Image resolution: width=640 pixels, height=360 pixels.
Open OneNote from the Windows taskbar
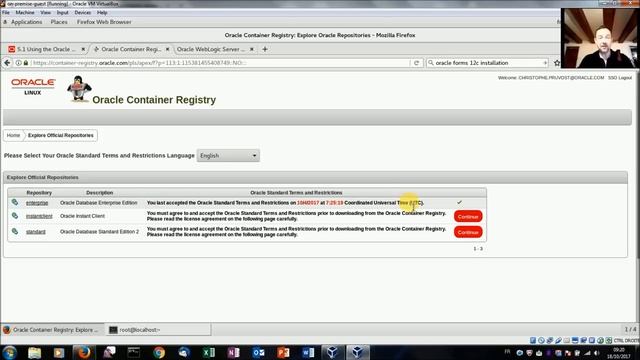233,352
